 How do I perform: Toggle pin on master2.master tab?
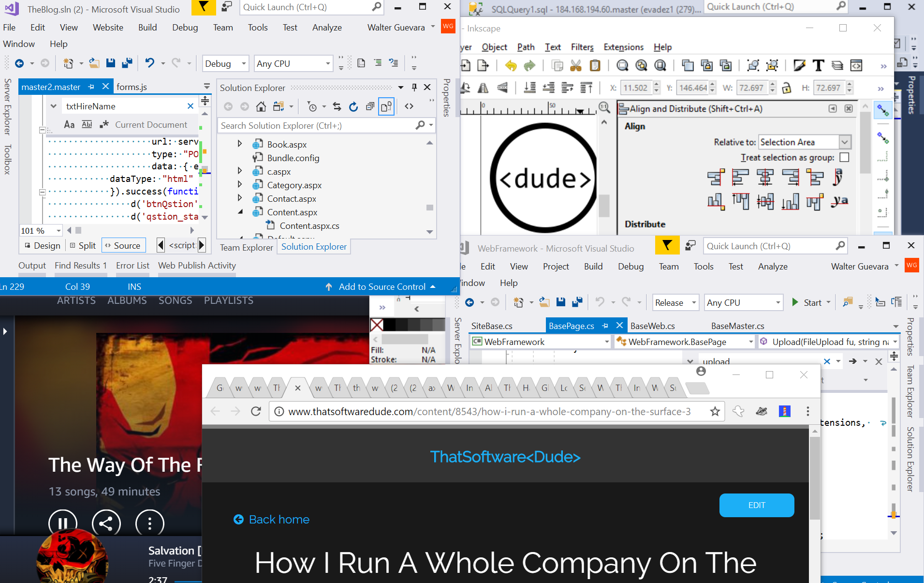pyautogui.click(x=91, y=87)
